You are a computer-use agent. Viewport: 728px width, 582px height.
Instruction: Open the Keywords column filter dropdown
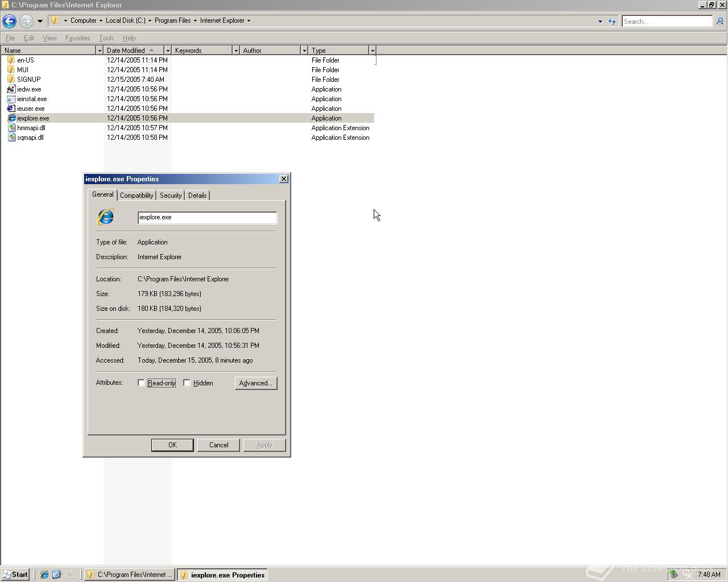236,51
